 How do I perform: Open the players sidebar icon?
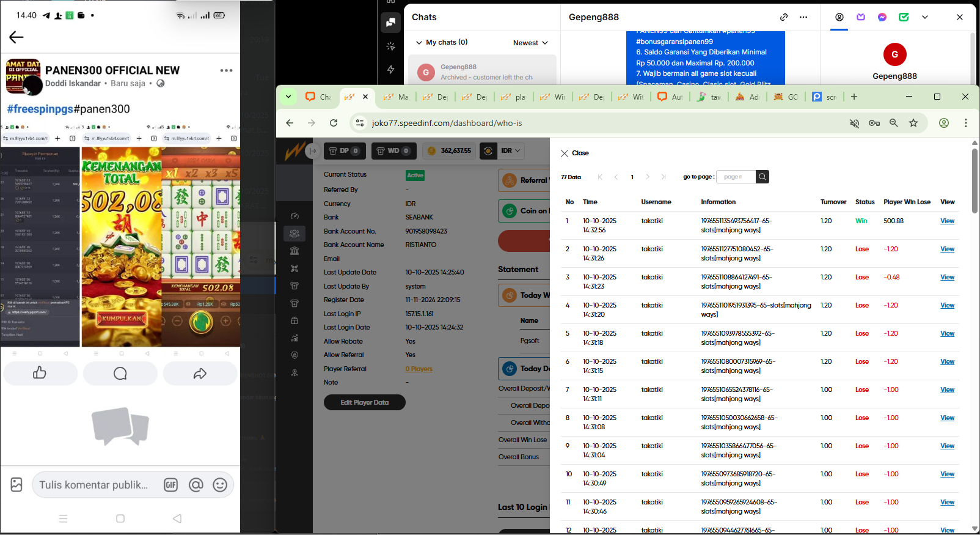294,233
